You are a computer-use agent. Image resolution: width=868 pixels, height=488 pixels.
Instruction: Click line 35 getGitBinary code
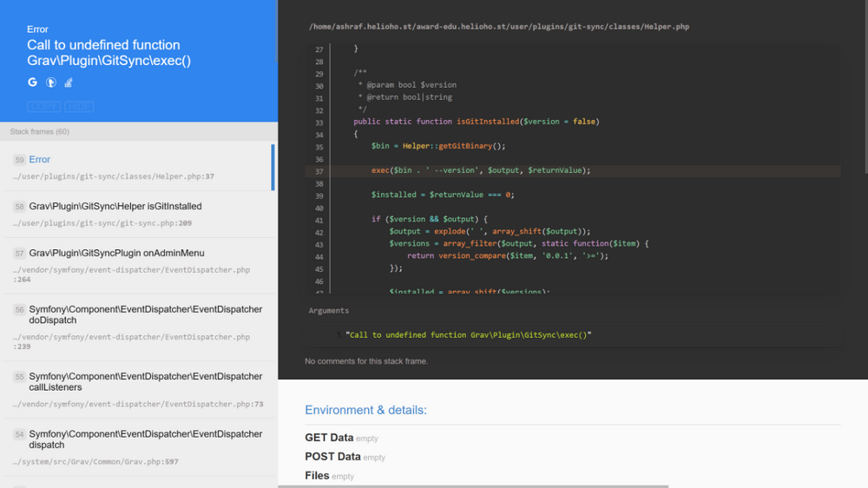tap(438, 146)
